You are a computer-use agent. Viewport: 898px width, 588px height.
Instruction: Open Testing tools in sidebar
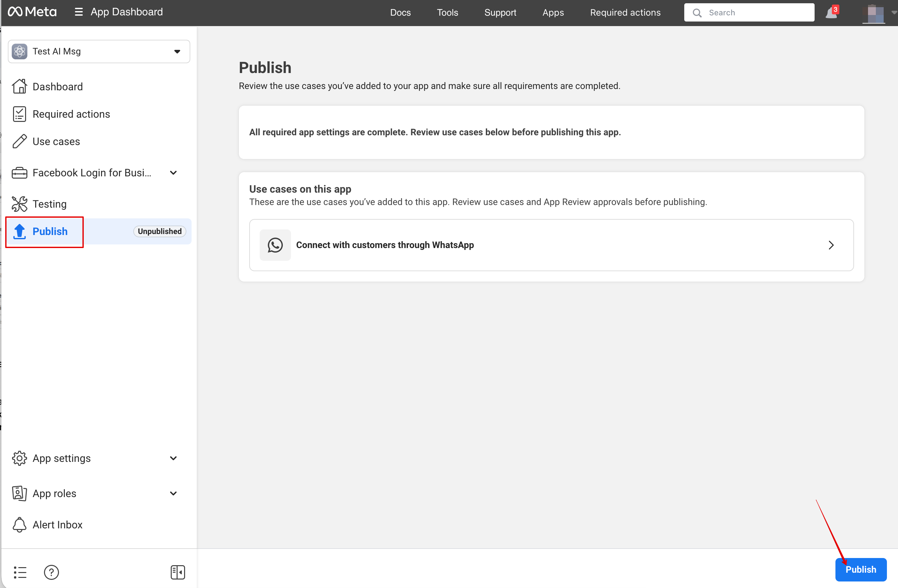tap(50, 204)
